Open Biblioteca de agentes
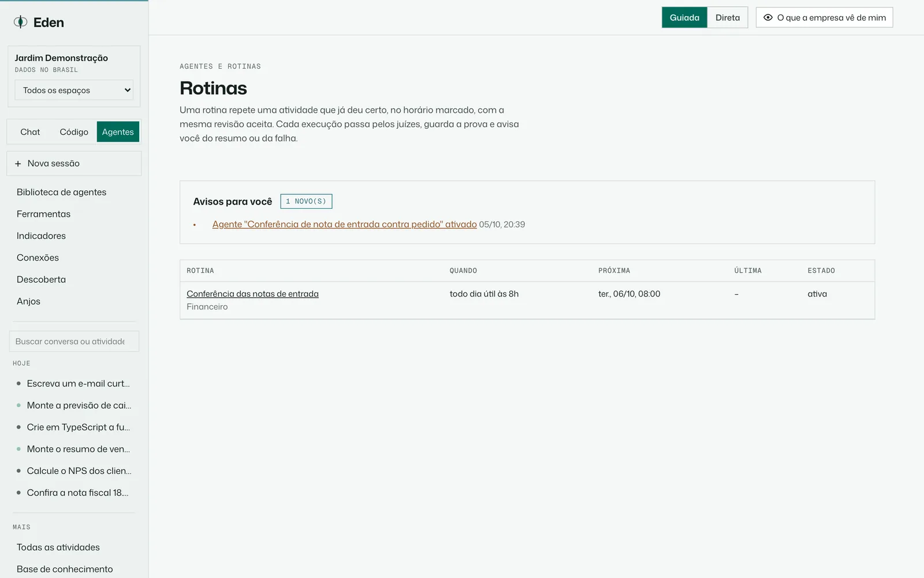Viewport: 924px width, 578px height. click(61, 192)
